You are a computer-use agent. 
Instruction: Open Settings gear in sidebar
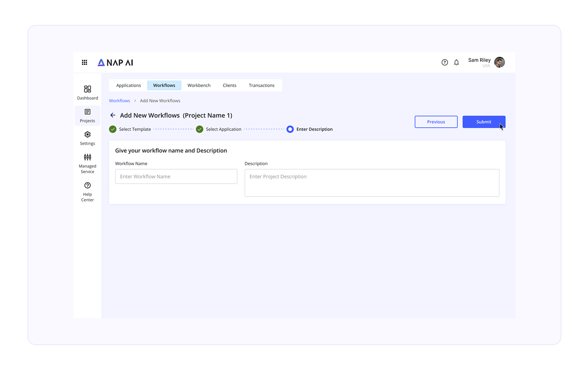(87, 138)
